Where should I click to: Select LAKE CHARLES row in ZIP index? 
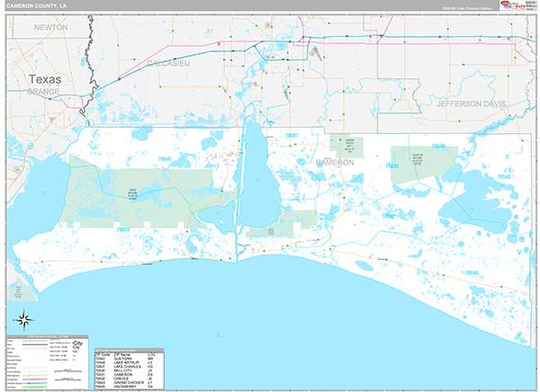(x=127, y=366)
